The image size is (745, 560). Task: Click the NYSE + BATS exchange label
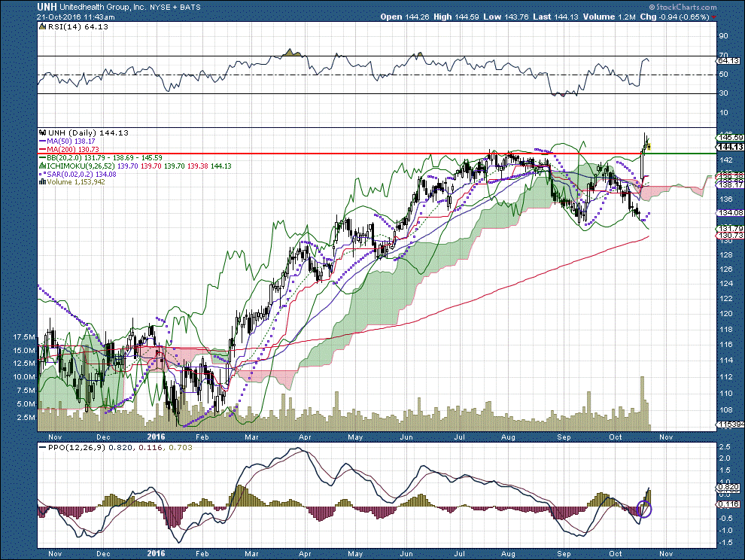click(175, 7)
